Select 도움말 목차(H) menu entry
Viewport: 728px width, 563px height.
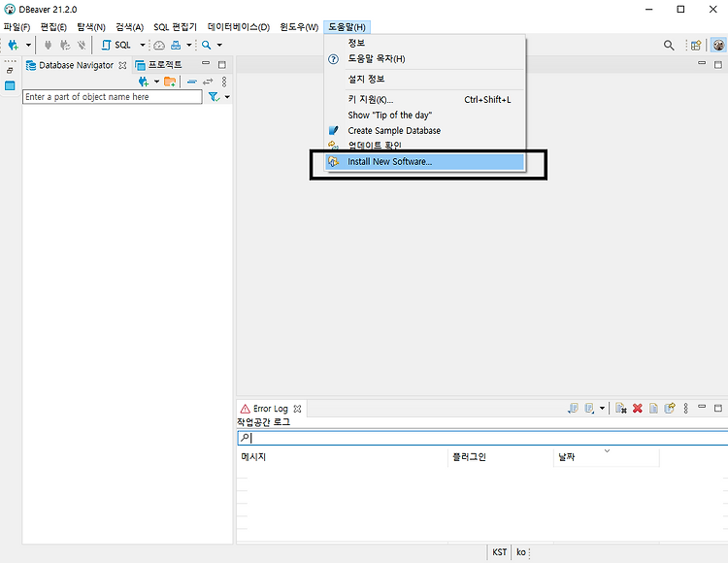pos(425,59)
